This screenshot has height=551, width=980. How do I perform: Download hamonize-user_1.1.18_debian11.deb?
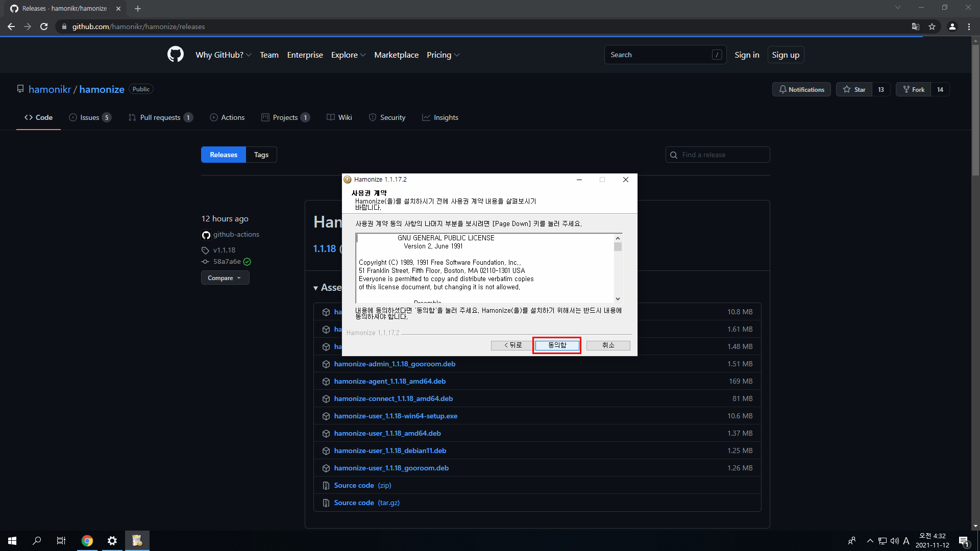(390, 450)
